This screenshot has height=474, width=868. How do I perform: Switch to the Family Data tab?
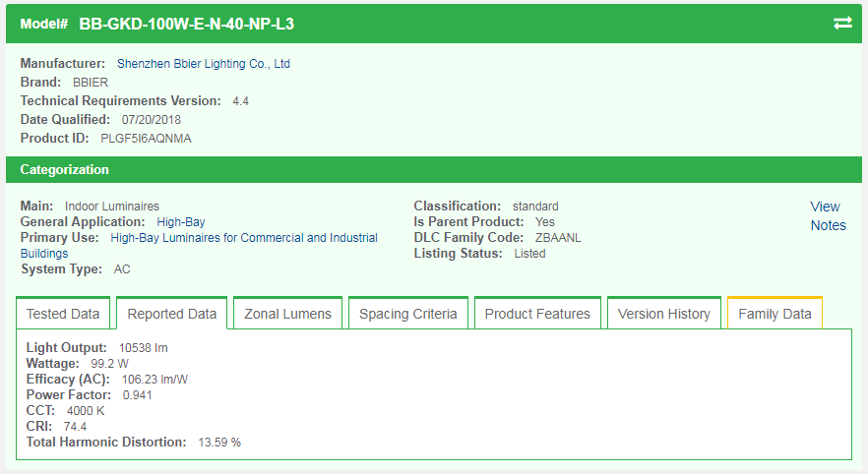click(775, 314)
